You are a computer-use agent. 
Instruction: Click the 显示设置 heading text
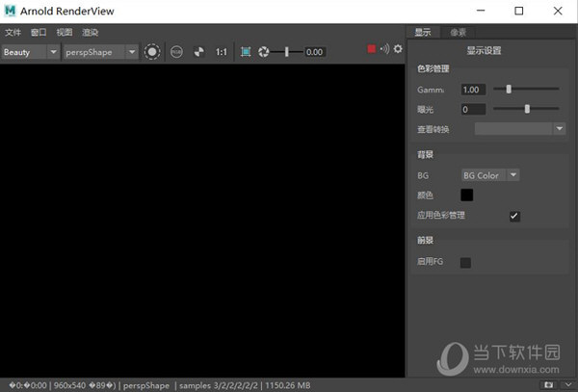click(x=484, y=50)
